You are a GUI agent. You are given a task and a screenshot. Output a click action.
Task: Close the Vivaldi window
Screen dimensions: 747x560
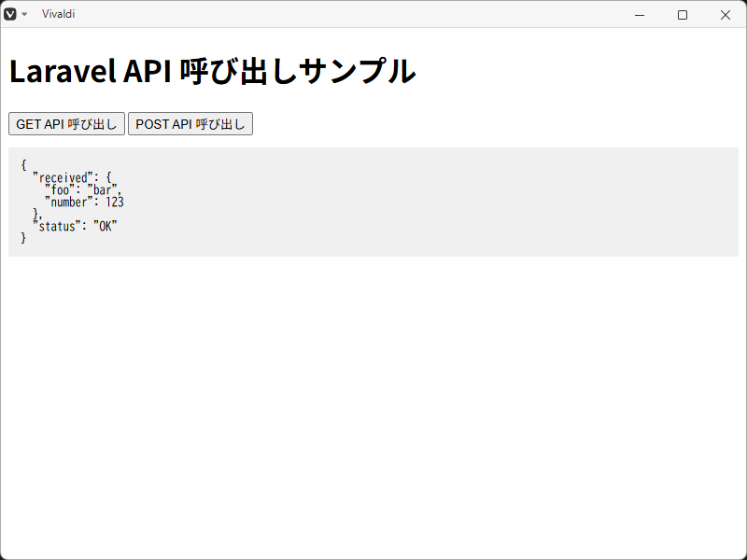click(x=726, y=14)
